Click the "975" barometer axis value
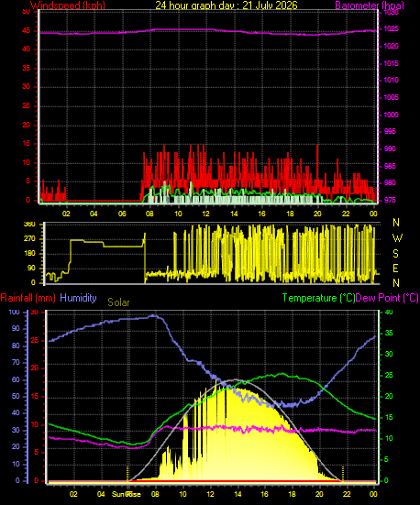This screenshot has width=420, height=505. [390, 200]
